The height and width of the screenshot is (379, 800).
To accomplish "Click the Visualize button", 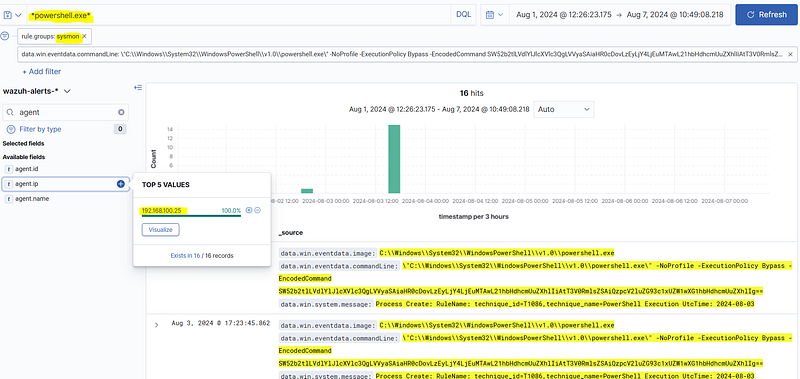I will [161, 230].
